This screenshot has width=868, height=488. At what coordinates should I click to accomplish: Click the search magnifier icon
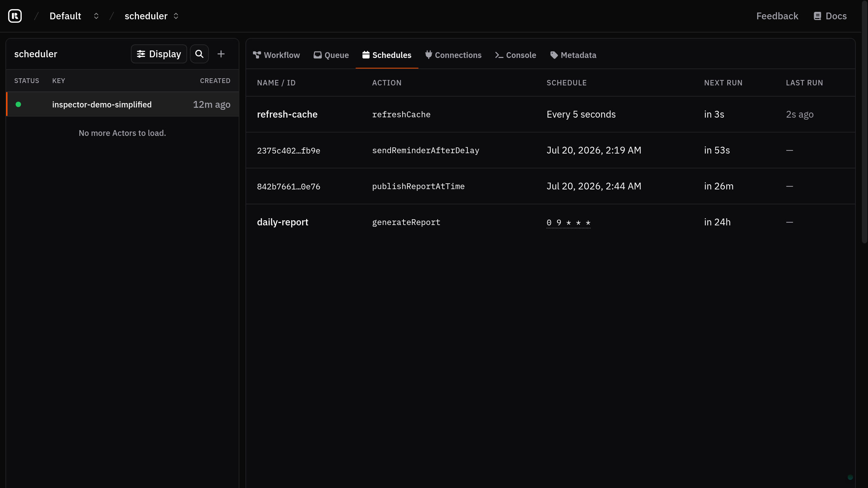pos(199,54)
